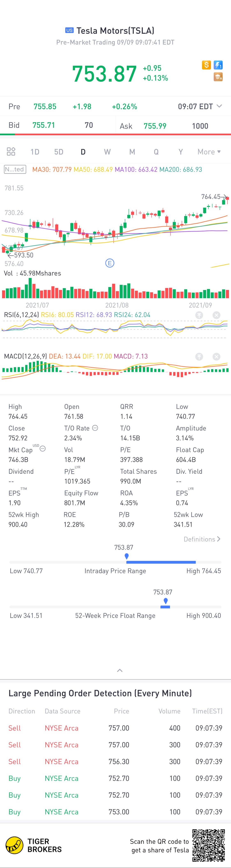The image size is (231, 868).
Task: Tap the Time(EST) column header
Action: click(x=207, y=711)
